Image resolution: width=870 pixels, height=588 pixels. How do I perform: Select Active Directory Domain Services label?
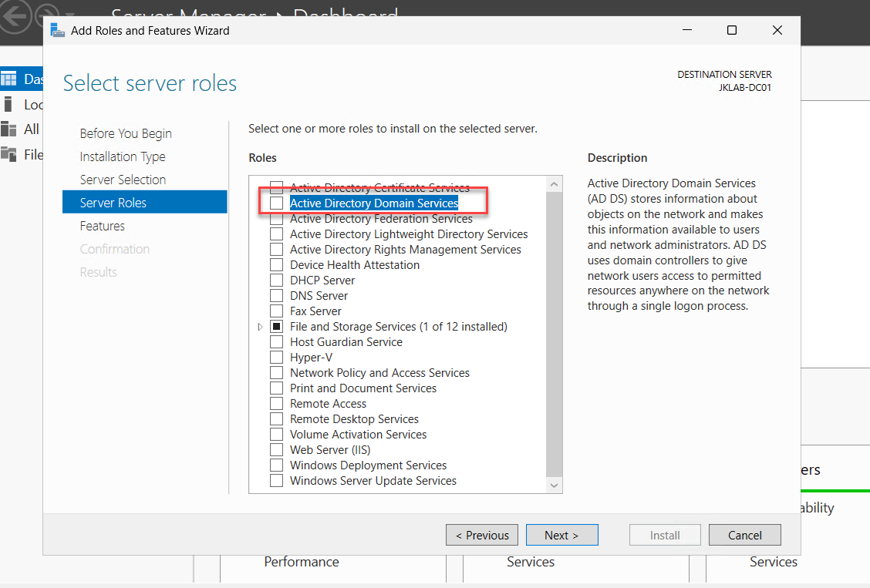click(x=374, y=203)
